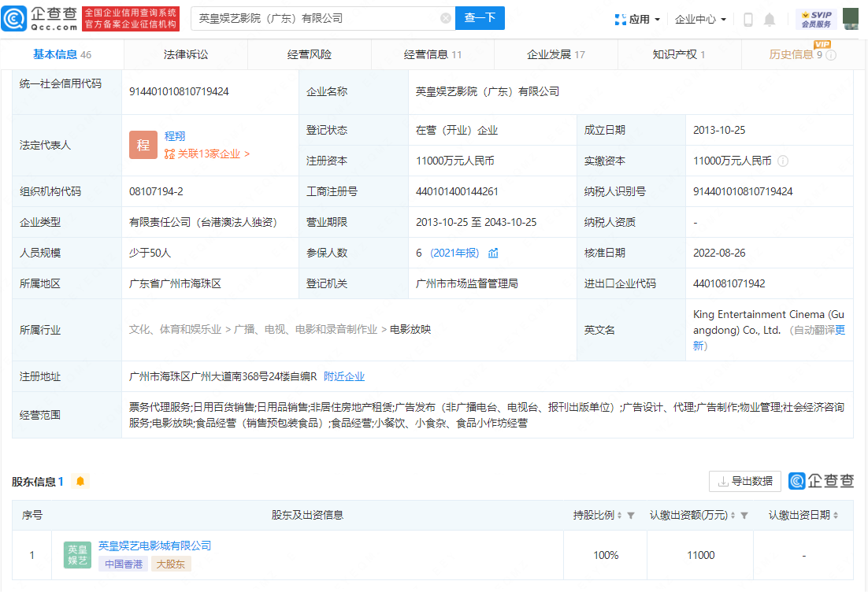Click the user avatar in top right
Image resolution: width=868 pixels, height=592 pixels.
pos(851,18)
